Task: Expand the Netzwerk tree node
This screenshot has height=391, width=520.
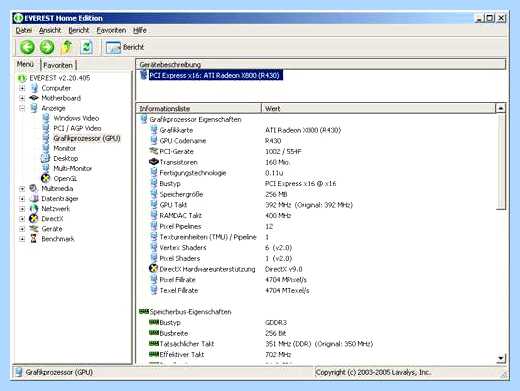Action: click(22, 209)
